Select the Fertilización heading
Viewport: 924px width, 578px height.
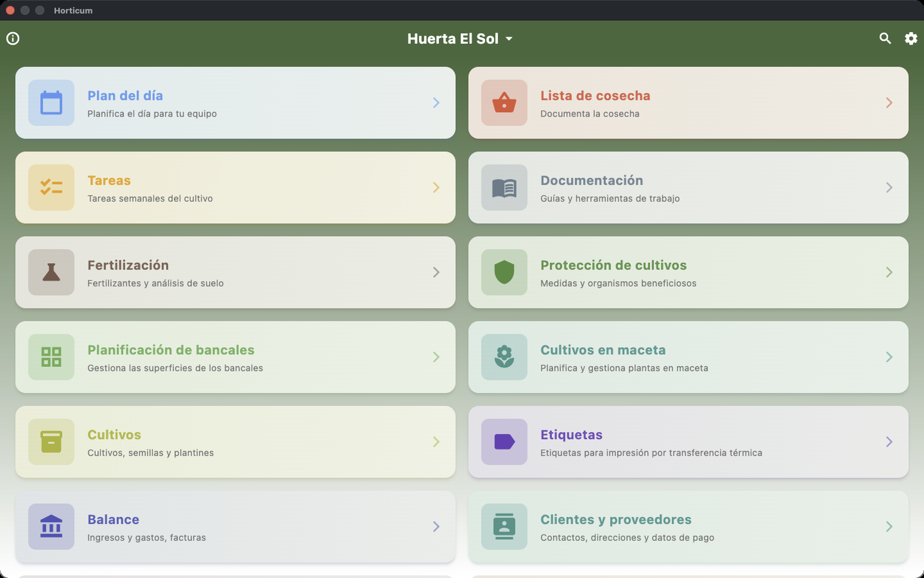click(128, 265)
